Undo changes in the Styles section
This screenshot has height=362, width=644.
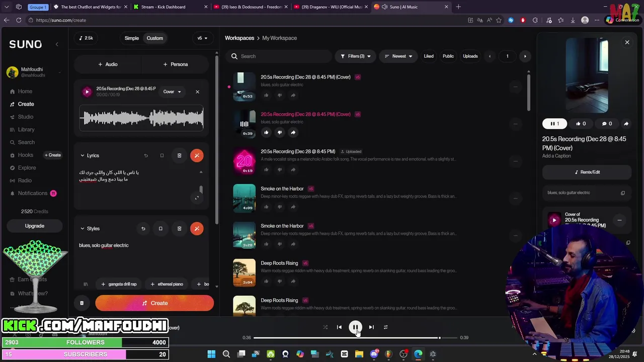(143, 228)
